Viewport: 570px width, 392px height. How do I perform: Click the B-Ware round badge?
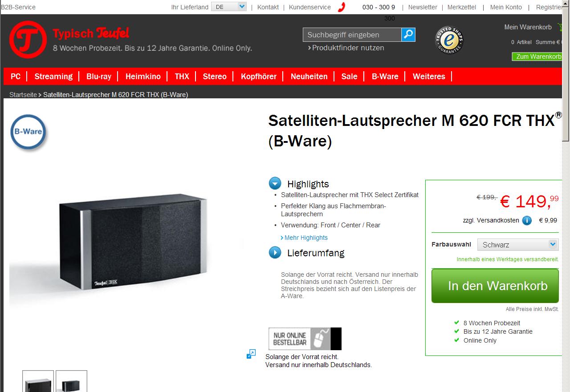[28, 132]
